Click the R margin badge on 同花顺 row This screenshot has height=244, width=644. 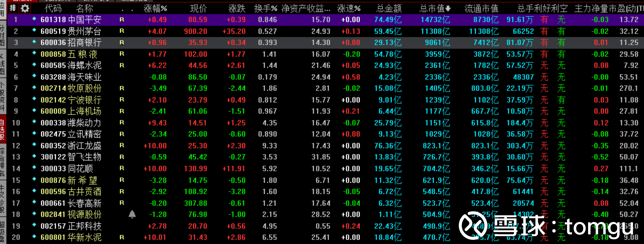point(122,168)
